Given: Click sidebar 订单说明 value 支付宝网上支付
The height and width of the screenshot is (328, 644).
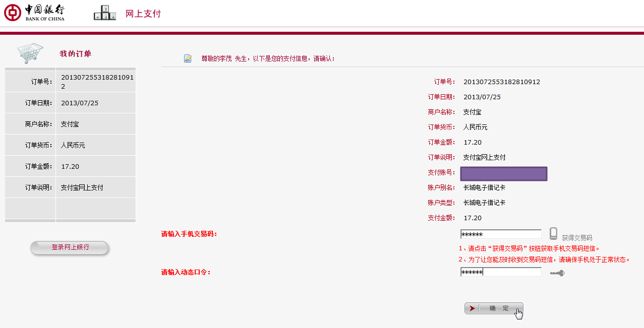Looking at the screenshot, I should click(82, 187).
